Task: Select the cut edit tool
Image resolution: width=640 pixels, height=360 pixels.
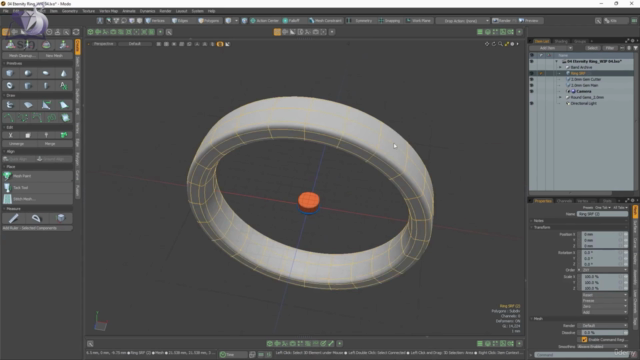Action: pyautogui.click(x=10, y=135)
